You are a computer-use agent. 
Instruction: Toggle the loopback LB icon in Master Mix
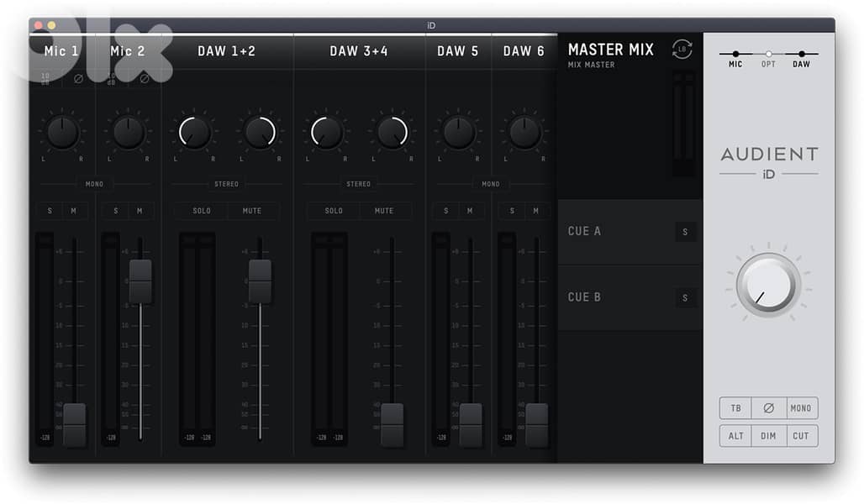pyautogui.click(x=682, y=50)
